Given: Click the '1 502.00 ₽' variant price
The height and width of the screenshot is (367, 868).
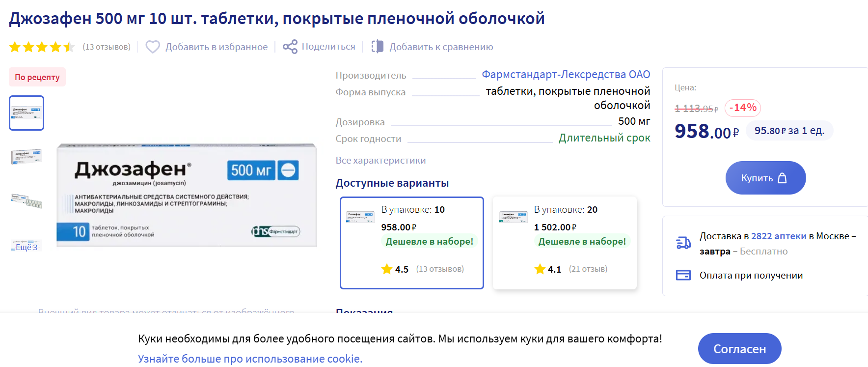Looking at the screenshot, I should click(555, 227).
